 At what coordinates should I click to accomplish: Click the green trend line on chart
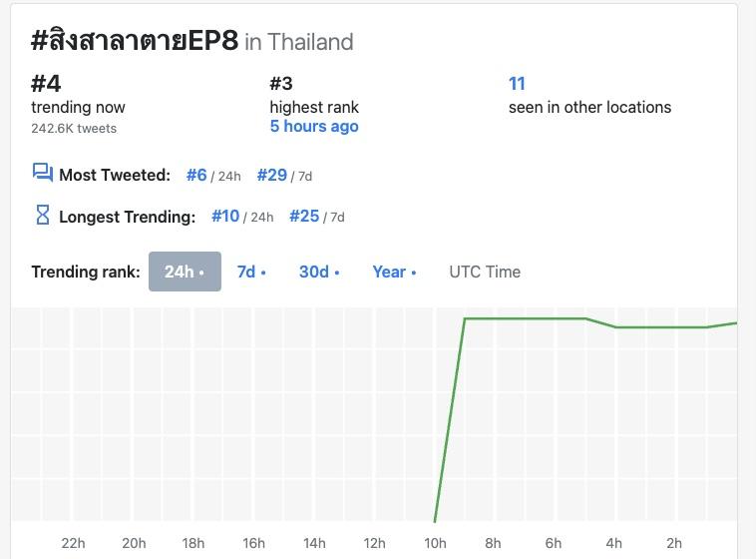(x=524, y=318)
